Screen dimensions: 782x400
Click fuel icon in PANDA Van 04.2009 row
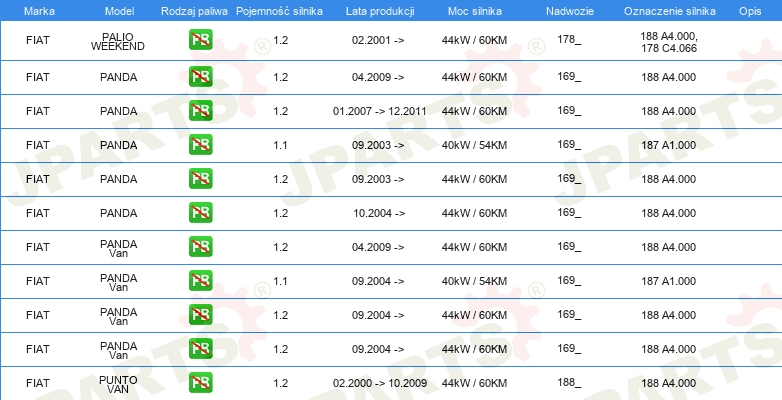200,246
